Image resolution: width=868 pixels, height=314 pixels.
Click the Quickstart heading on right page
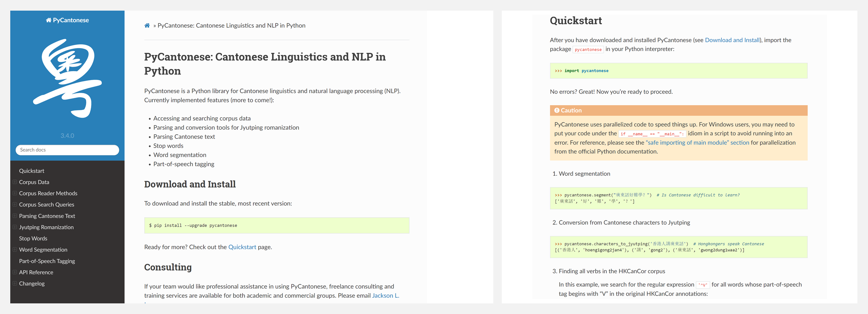pos(576,21)
